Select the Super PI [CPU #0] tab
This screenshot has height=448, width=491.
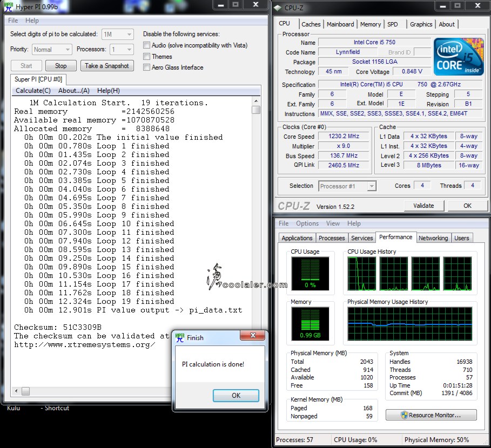38,79
